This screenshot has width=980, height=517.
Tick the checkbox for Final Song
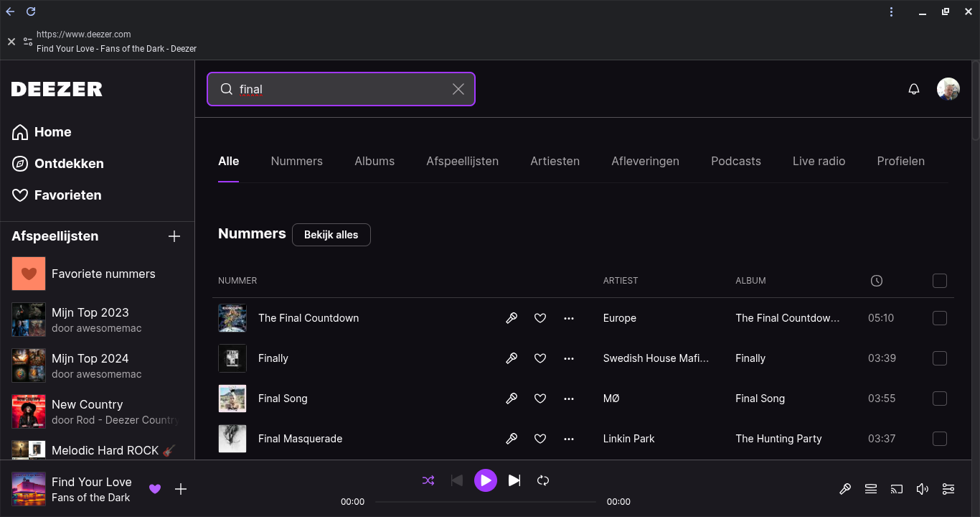coord(940,399)
